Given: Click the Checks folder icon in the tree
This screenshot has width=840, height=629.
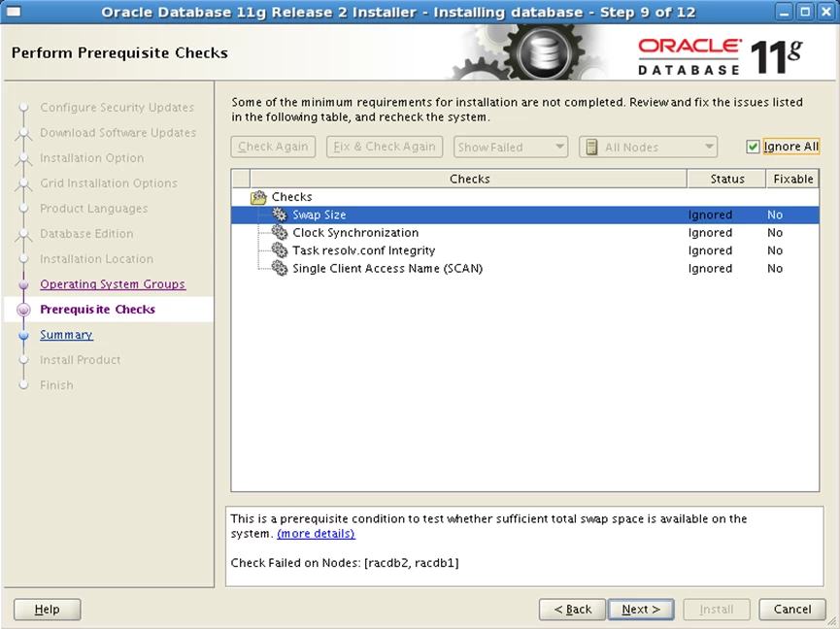Looking at the screenshot, I should point(258,197).
